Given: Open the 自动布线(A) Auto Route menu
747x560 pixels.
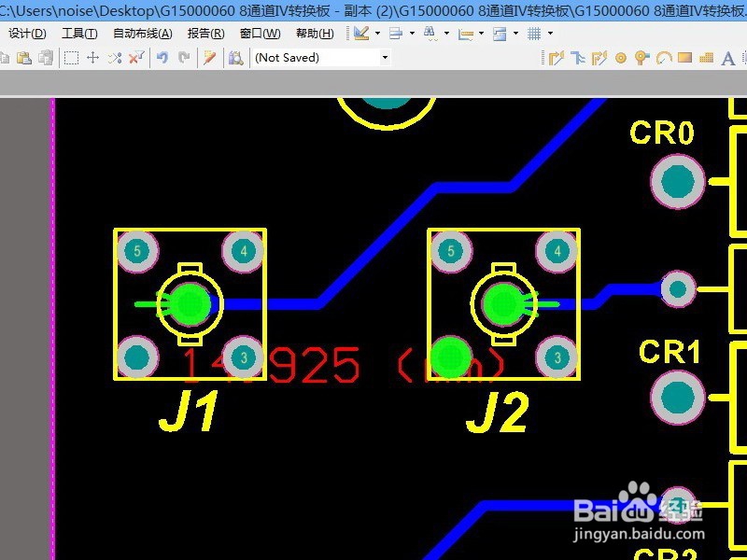Looking at the screenshot, I should [x=143, y=34].
